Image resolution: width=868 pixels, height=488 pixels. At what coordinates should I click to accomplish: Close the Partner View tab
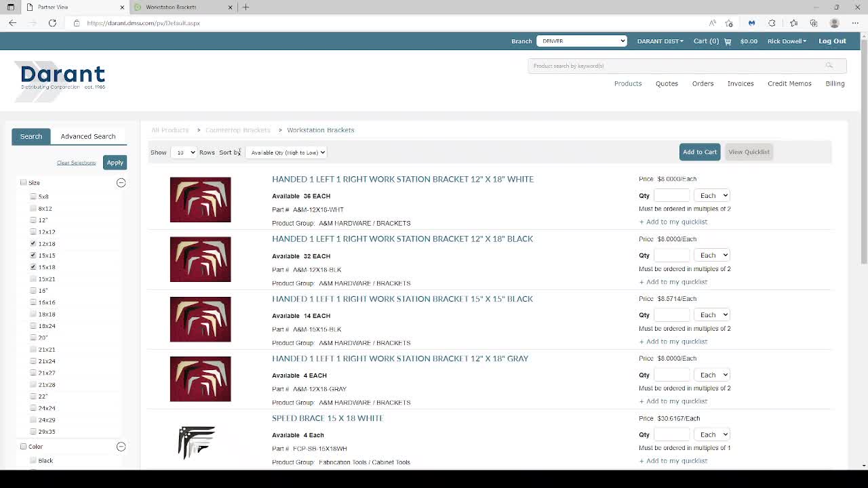[122, 7]
